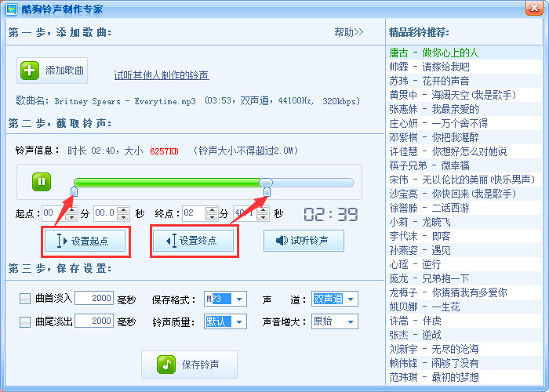This screenshot has height=392, width=549.
Task: Click the Set End Point (设置终点) button
Action: [194, 241]
